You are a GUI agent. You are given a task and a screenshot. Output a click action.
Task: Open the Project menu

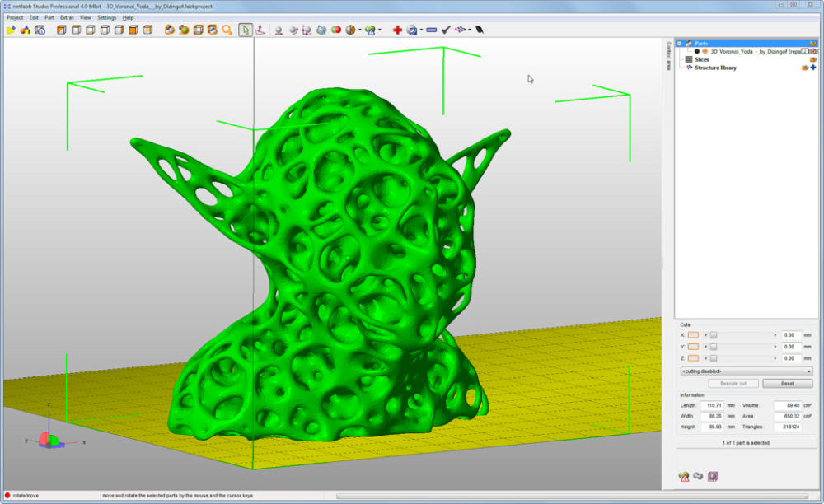[15, 17]
